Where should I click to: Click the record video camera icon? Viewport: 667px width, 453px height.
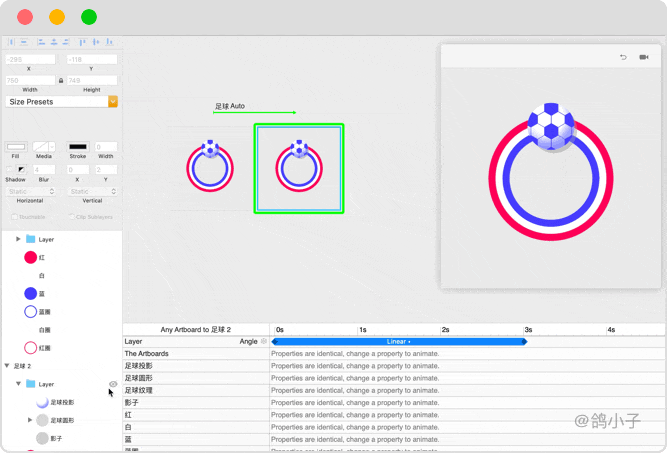[x=644, y=57]
